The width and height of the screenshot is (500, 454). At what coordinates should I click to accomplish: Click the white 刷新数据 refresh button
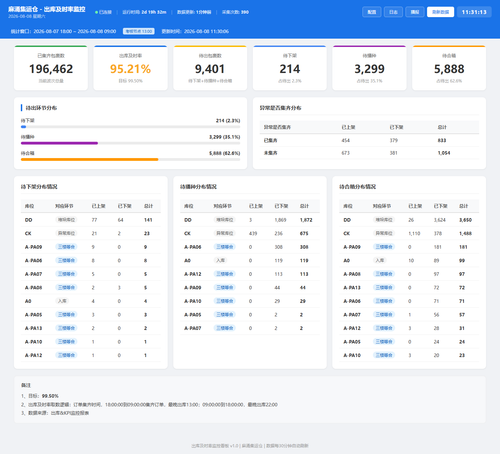tap(440, 12)
